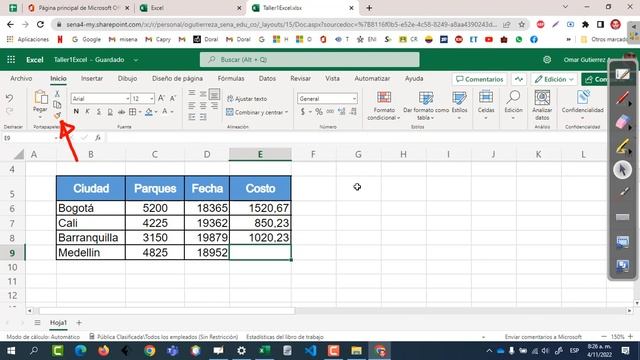
Task: Click the increase decimals icon
Action: pos(342,111)
